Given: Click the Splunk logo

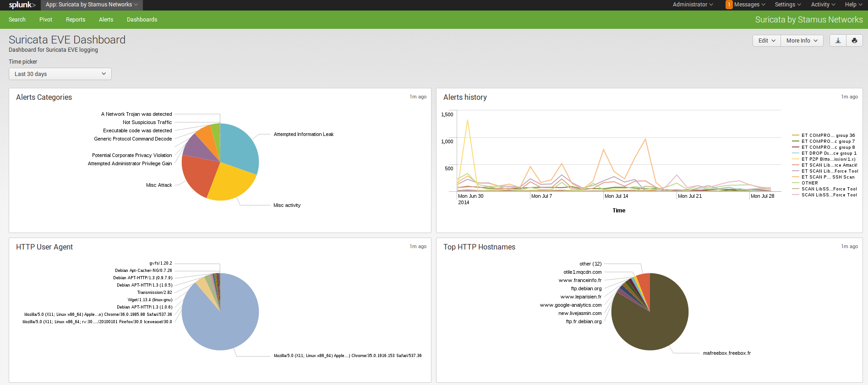Looking at the screenshot, I should pos(22,5).
